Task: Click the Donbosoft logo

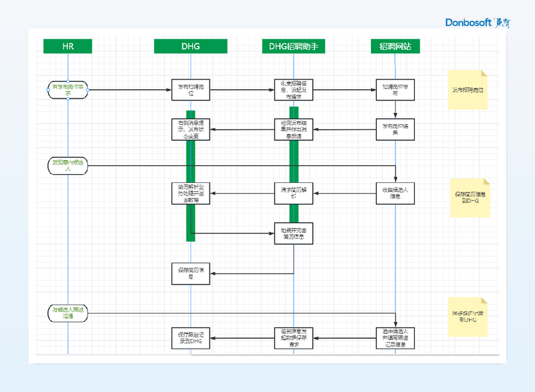Action: pos(478,23)
